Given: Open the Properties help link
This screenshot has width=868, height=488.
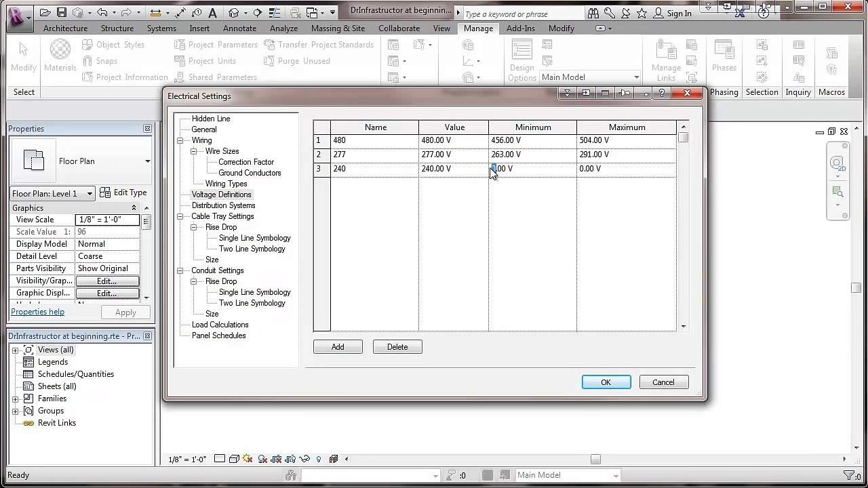Looking at the screenshot, I should tap(37, 312).
